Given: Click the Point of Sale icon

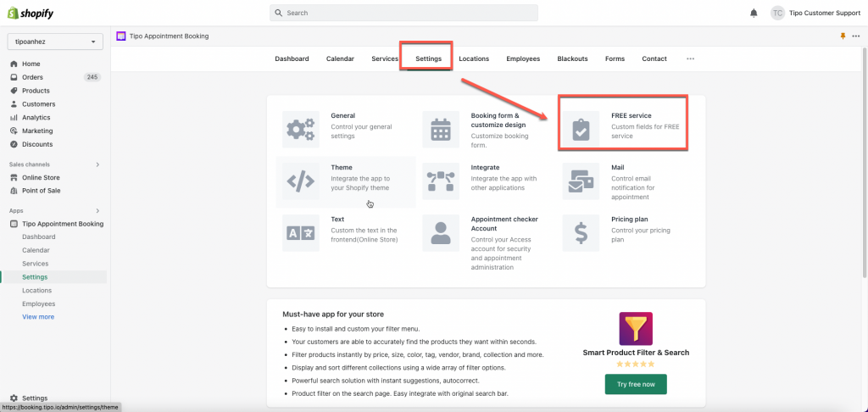Looking at the screenshot, I should [x=14, y=191].
